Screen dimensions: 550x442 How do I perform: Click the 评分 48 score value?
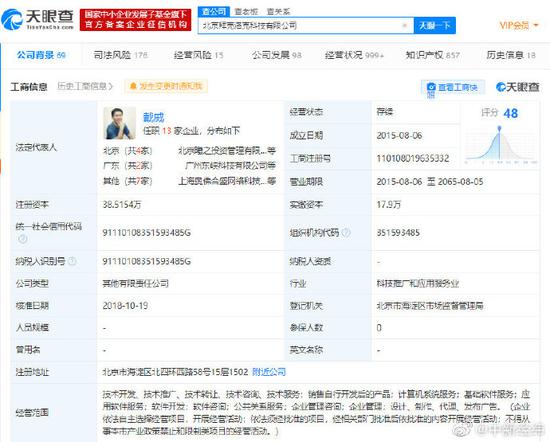510,113
